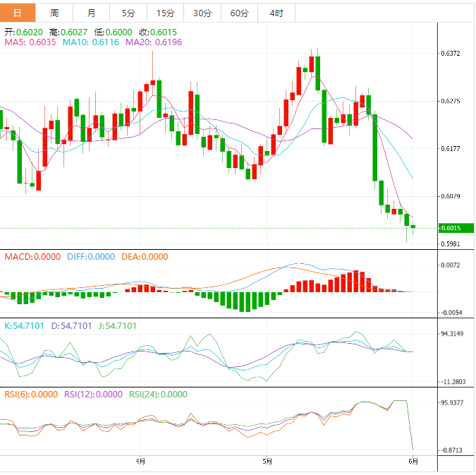Click the MACD indicator label
This screenshot has height=475, width=476.
pyautogui.click(x=32, y=257)
